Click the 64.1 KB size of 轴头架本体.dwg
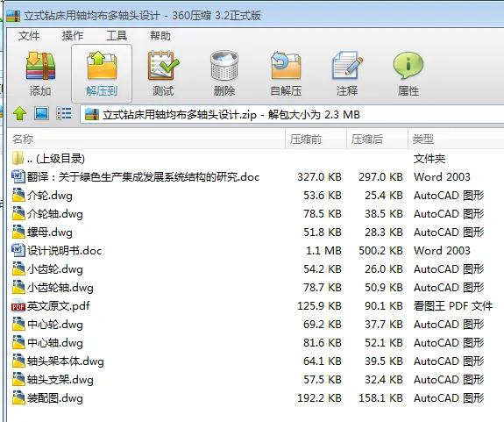Image resolution: width=504 pixels, height=422 pixels. point(323,361)
